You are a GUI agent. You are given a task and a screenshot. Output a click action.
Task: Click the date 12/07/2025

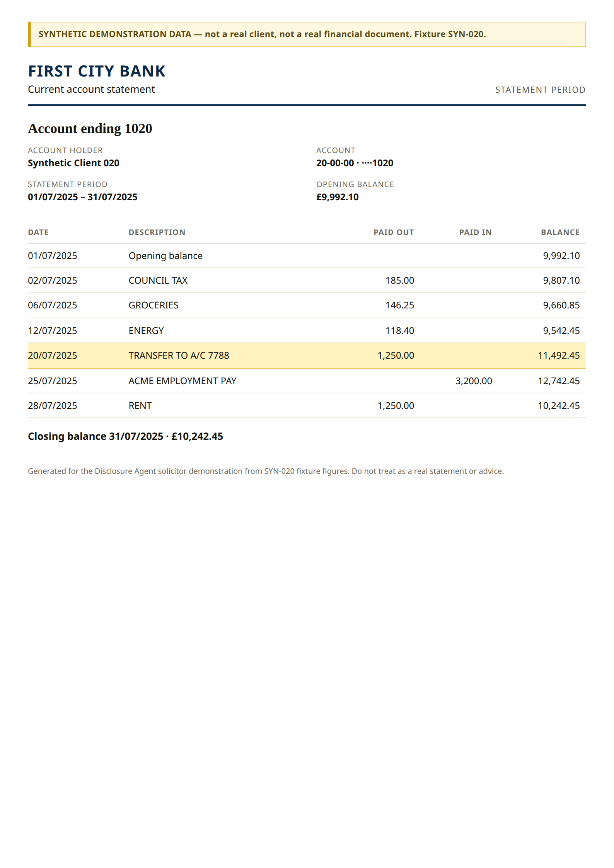tap(53, 331)
